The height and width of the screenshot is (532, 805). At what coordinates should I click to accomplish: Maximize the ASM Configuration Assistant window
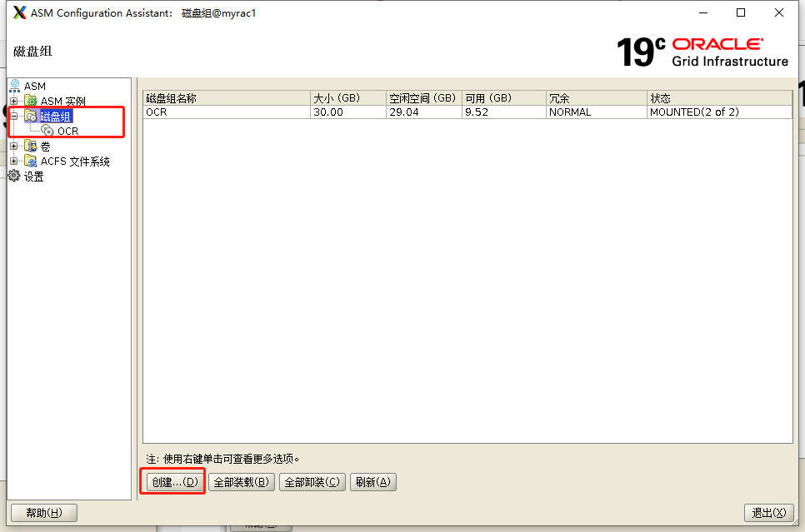point(741,12)
